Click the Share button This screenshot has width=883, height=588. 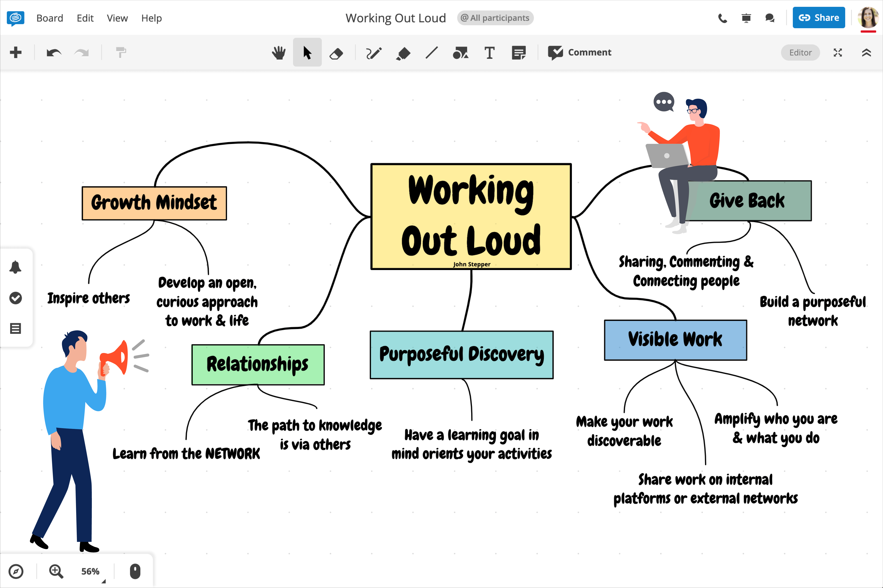click(818, 17)
